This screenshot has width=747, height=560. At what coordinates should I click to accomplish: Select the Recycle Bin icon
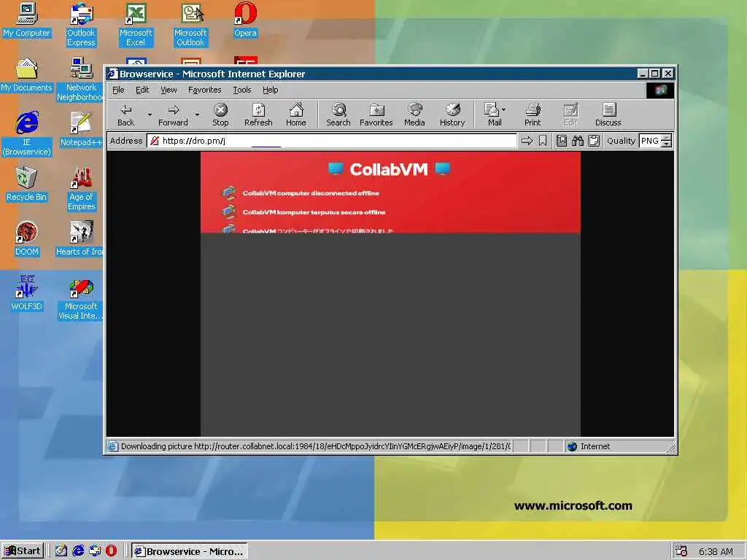(x=26, y=184)
